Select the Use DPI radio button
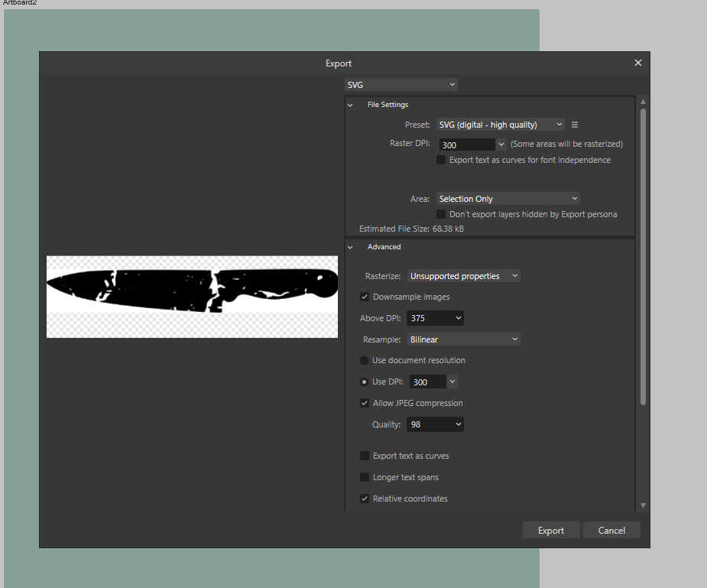This screenshot has width=707, height=588. (365, 382)
